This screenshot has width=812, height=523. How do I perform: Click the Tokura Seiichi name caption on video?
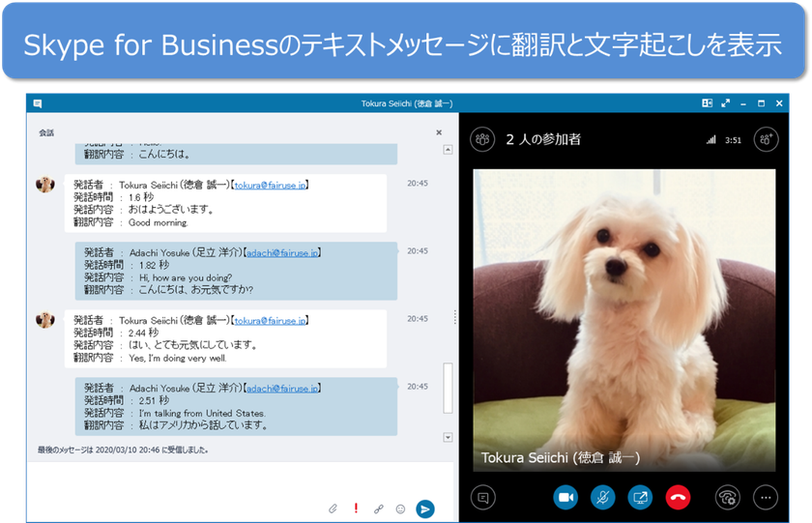click(x=561, y=458)
